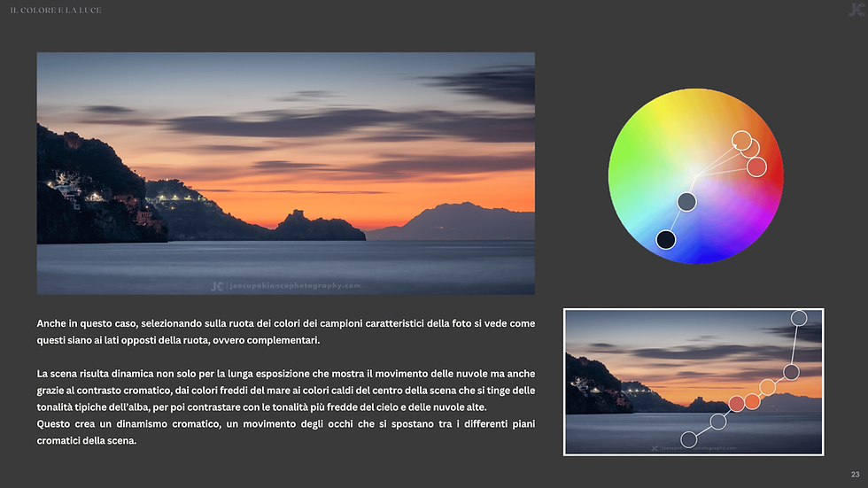Click the topmost orange sample on the color wheel
The width and height of the screenshot is (868, 488).
point(741,141)
